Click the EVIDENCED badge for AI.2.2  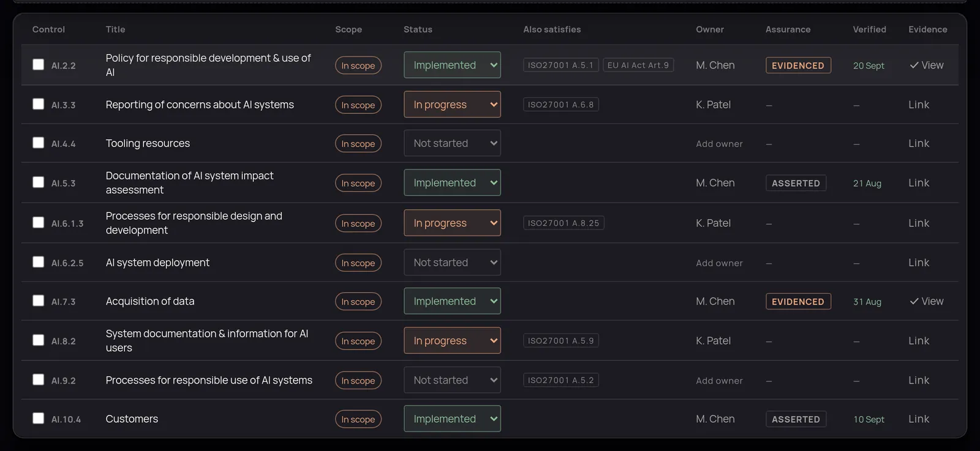pyautogui.click(x=798, y=65)
